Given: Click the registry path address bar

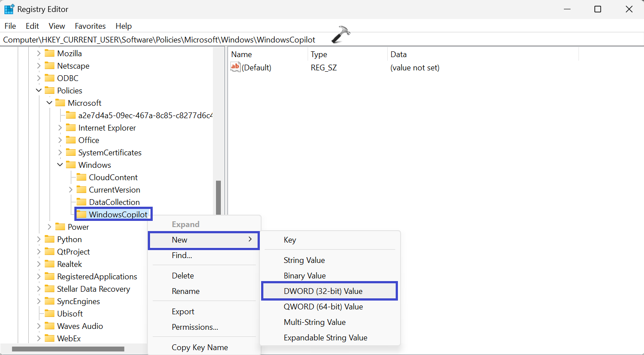Looking at the screenshot, I should click(159, 40).
